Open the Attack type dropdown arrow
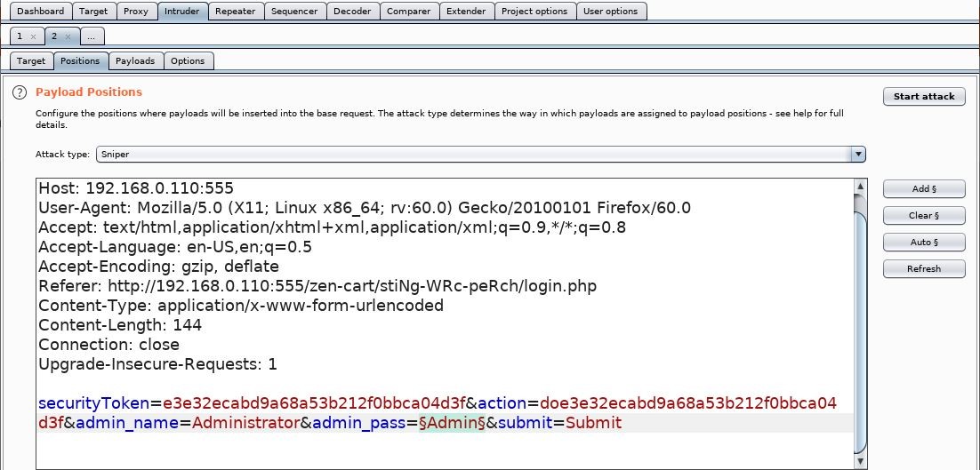This screenshot has height=470, width=980. coord(858,154)
